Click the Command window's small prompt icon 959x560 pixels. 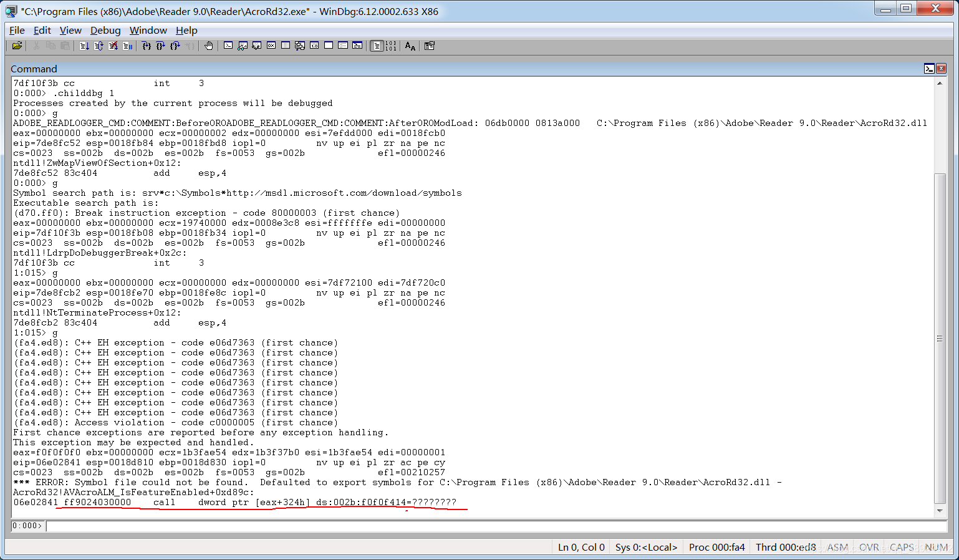pos(929,69)
